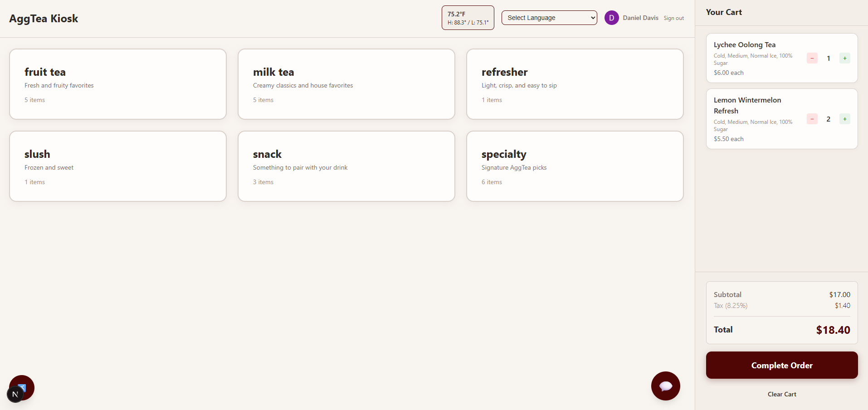Sign out of Daniel Davis account
The width and height of the screenshot is (868, 410).
pyautogui.click(x=673, y=18)
